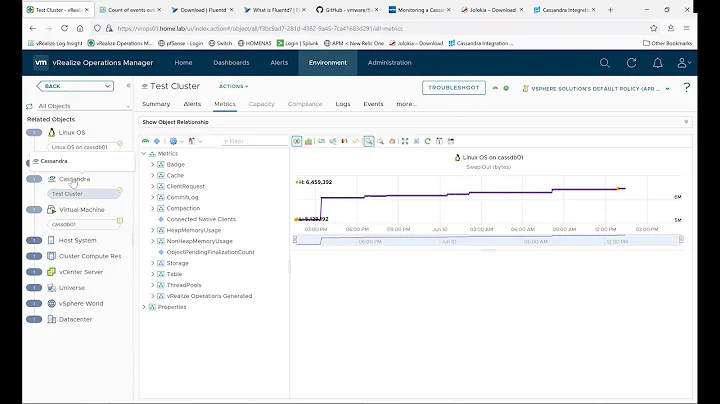Expand the Properties tree node
The height and width of the screenshot is (404, 720).
(144, 307)
